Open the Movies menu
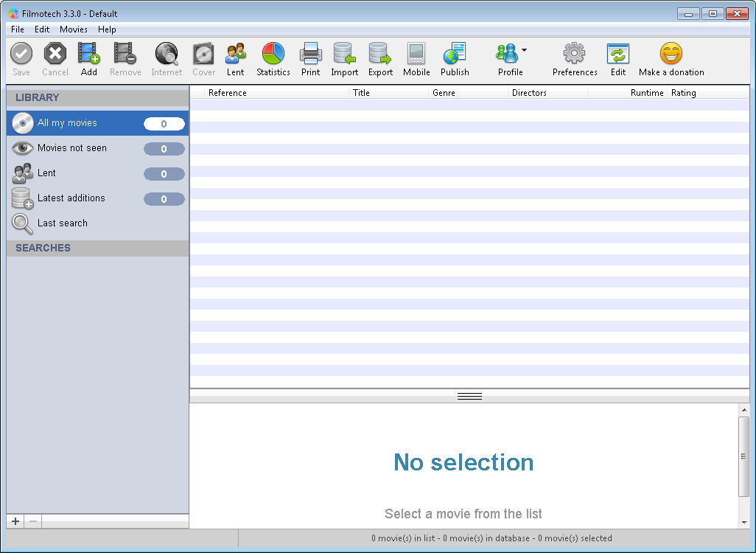The height and width of the screenshot is (553, 756). click(x=74, y=29)
